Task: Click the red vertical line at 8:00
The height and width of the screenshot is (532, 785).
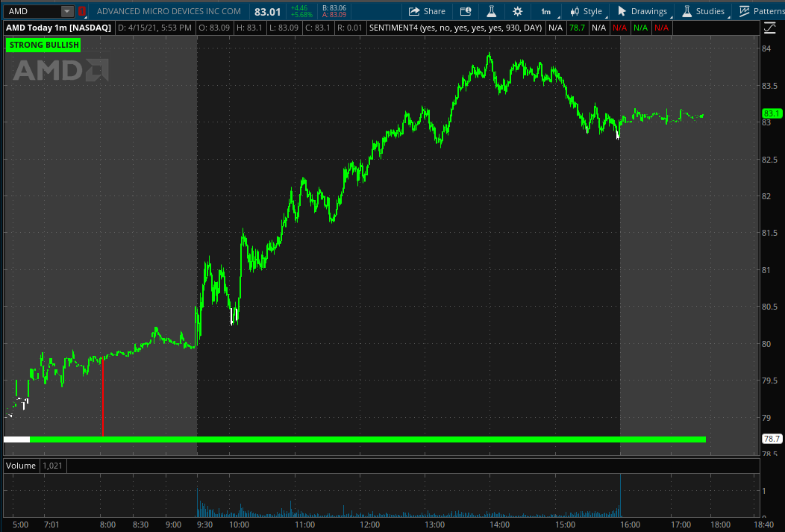Action: (103, 396)
